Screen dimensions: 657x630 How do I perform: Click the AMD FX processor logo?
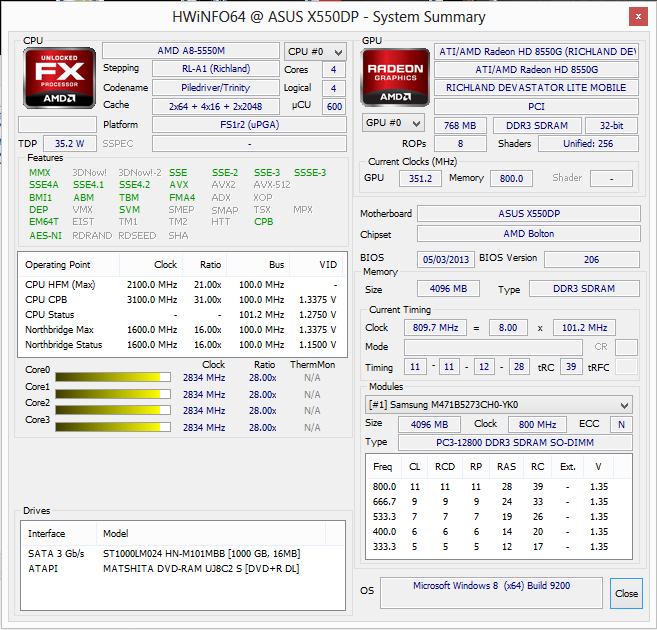coord(59,78)
